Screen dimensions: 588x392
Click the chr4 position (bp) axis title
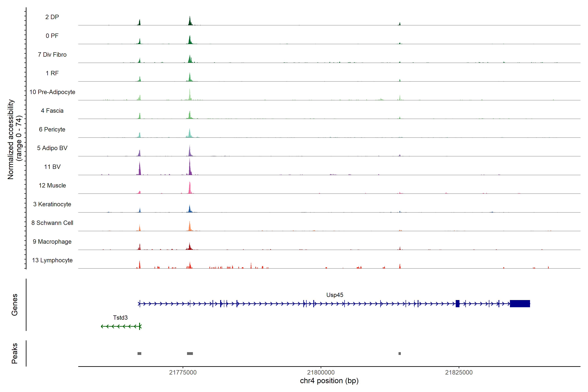click(329, 381)
